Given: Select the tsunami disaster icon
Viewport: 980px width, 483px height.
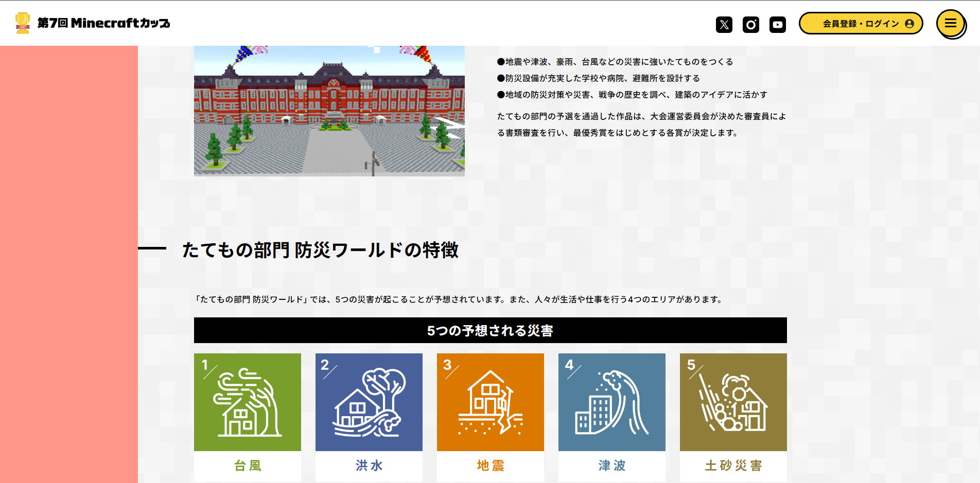Looking at the screenshot, I should 612,402.
